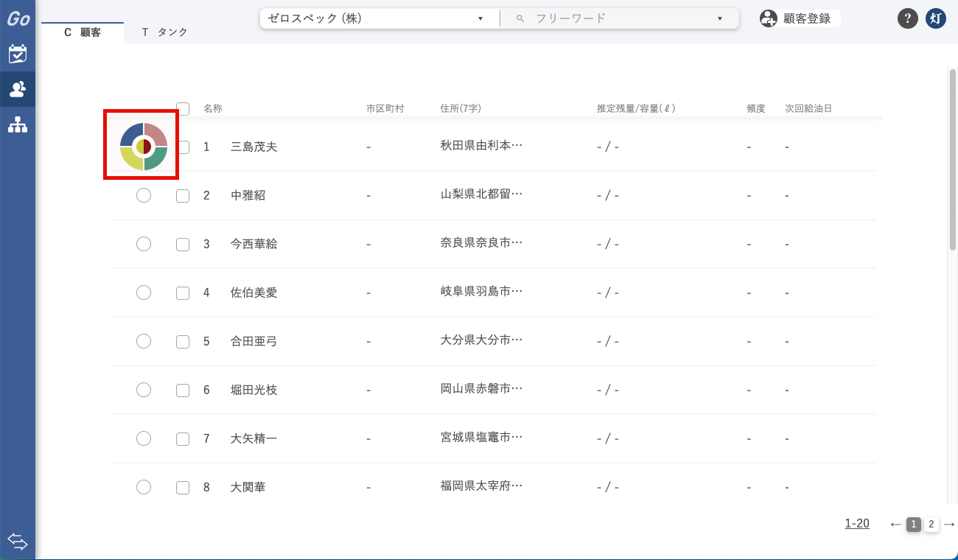958x560 pixels.
Task: Switch to the C 顧客 tab
Action: pyautogui.click(x=83, y=32)
